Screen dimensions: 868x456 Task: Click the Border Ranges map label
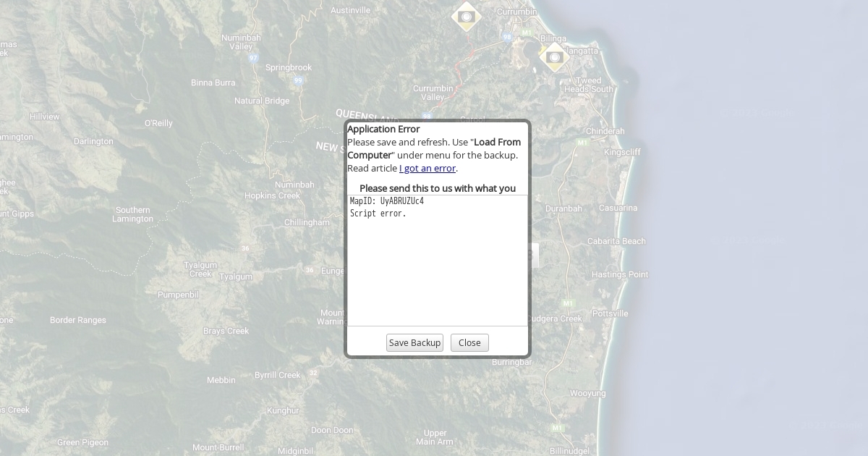tap(78, 320)
